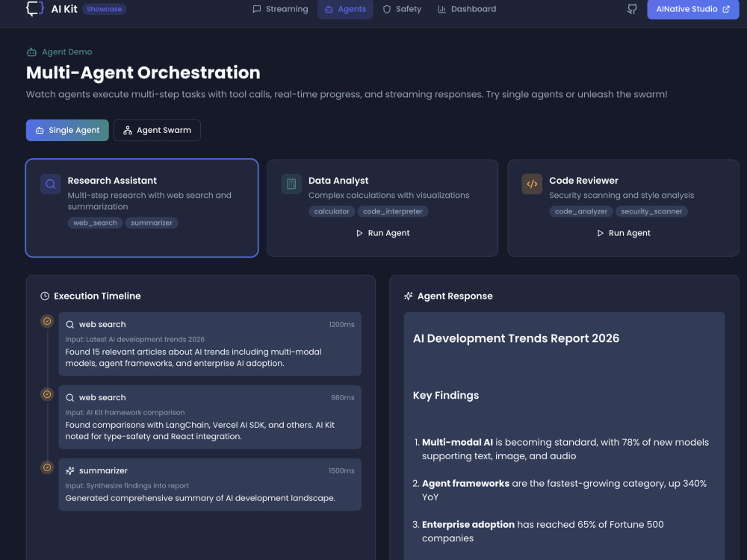Click the Execution Timeline clock icon
The height and width of the screenshot is (560, 747).
coord(45,296)
